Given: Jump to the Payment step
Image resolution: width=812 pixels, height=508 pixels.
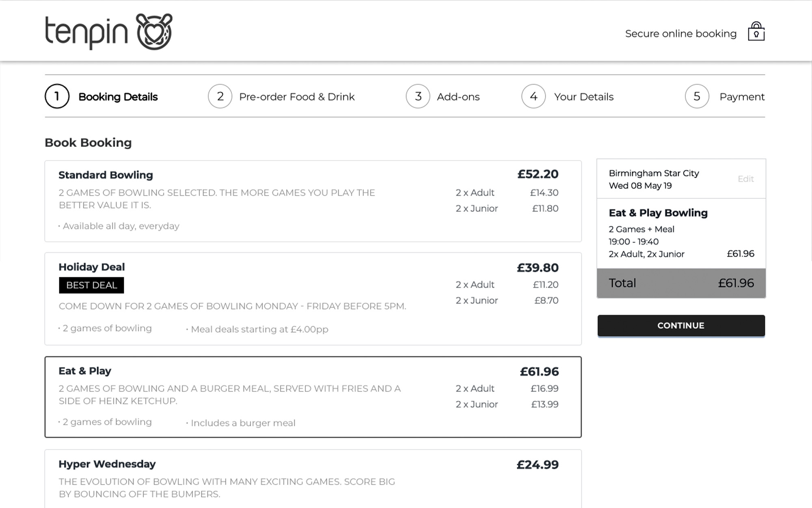Looking at the screenshot, I should coord(742,97).
